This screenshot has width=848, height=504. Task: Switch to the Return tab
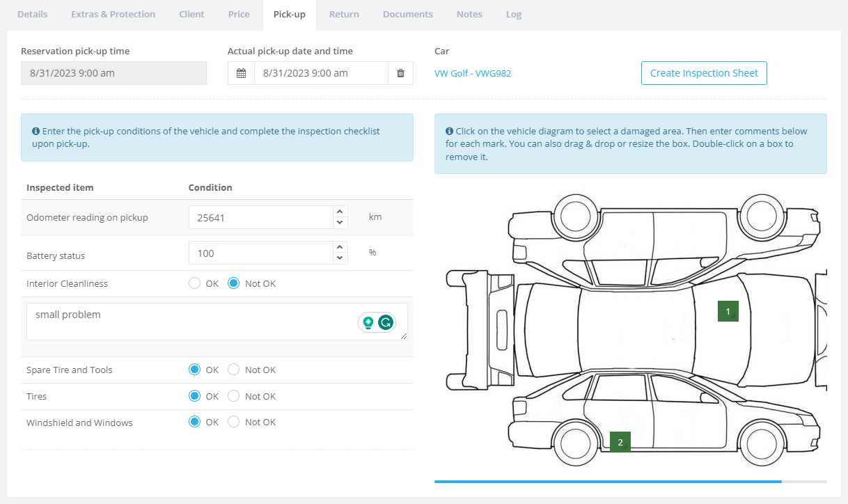(344, 14)
